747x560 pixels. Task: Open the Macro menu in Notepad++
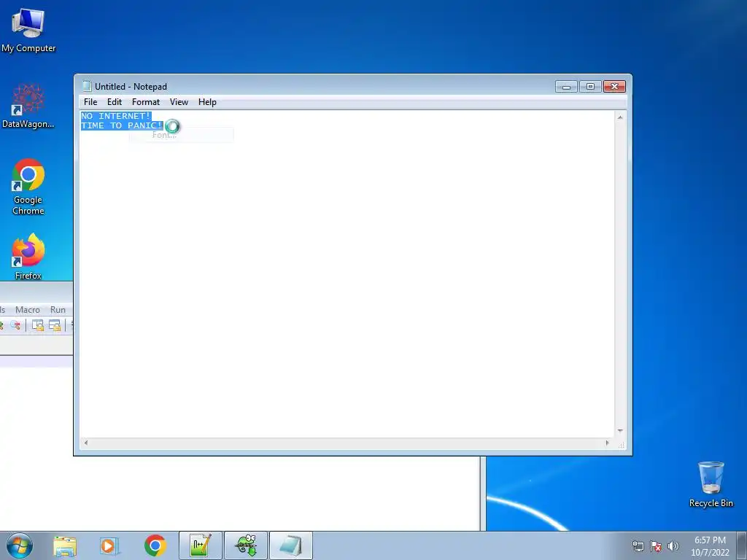28,310
